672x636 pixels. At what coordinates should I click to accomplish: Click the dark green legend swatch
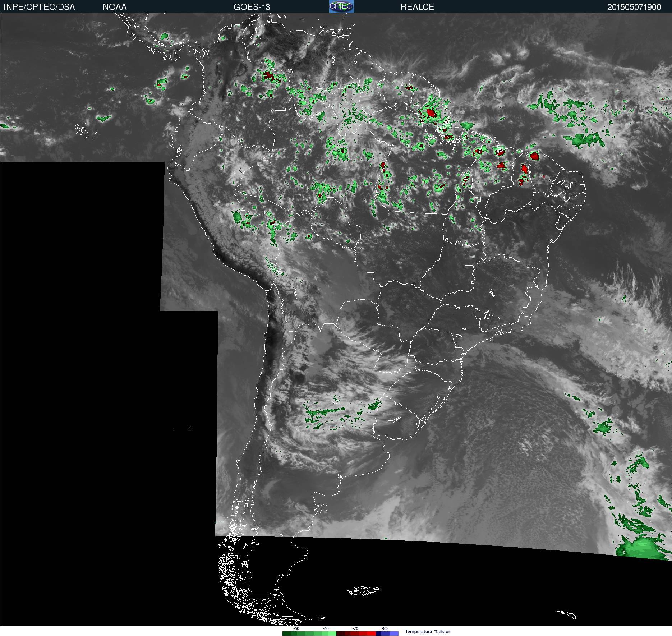click(x=287, y=633)
